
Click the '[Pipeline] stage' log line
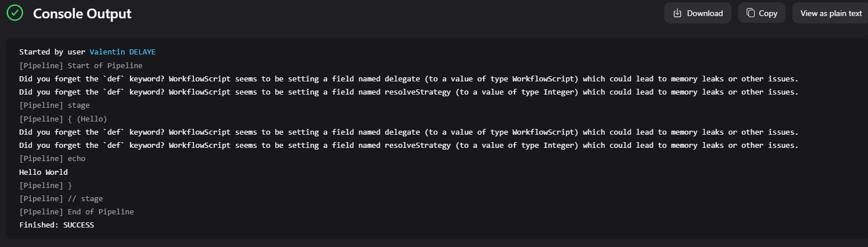click(54, 105)
